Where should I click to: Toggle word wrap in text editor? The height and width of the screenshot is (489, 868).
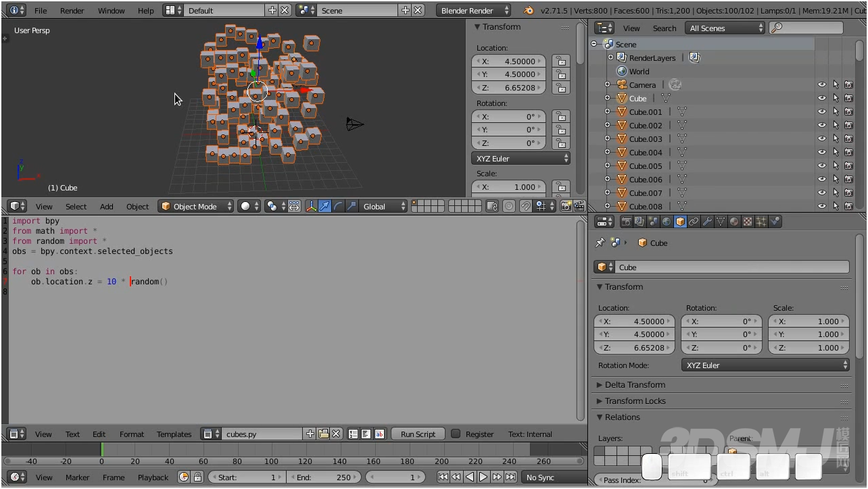(366, 434)
